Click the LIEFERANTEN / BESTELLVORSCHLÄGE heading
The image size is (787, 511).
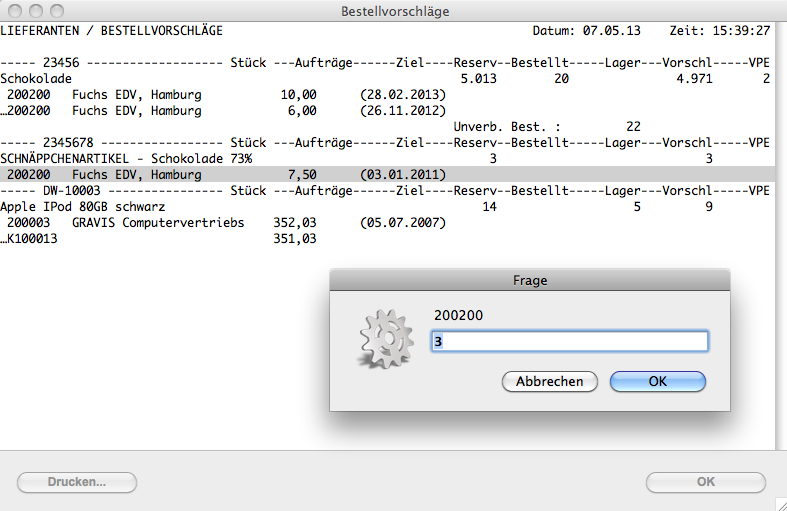(111, 31)
